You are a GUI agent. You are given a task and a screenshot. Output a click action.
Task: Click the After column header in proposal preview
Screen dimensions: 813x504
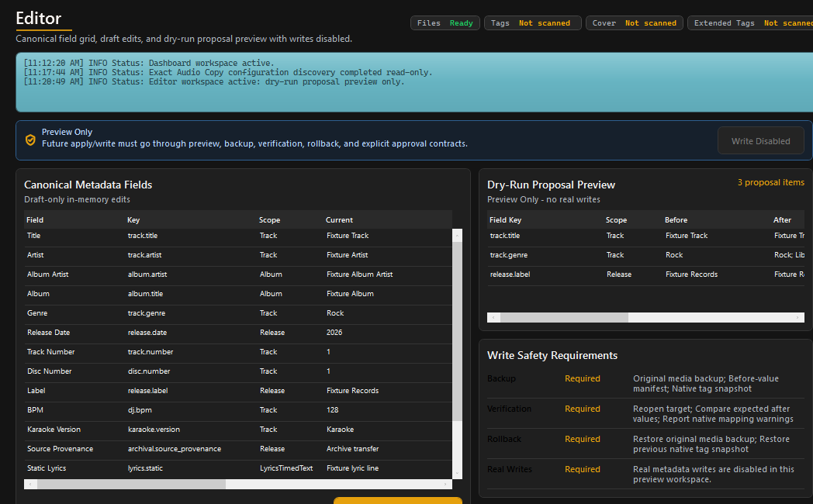point(783,219)
